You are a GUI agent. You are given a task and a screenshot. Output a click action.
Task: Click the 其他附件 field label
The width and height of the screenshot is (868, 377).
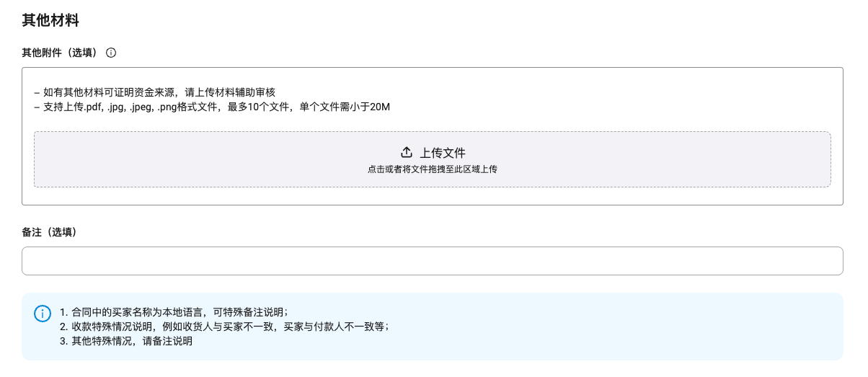point(42,53)
